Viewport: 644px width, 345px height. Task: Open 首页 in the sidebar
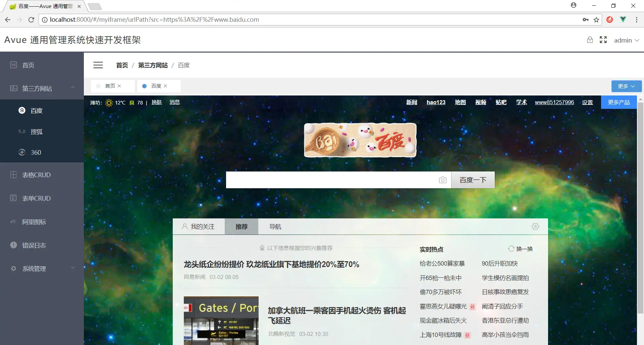42,65
